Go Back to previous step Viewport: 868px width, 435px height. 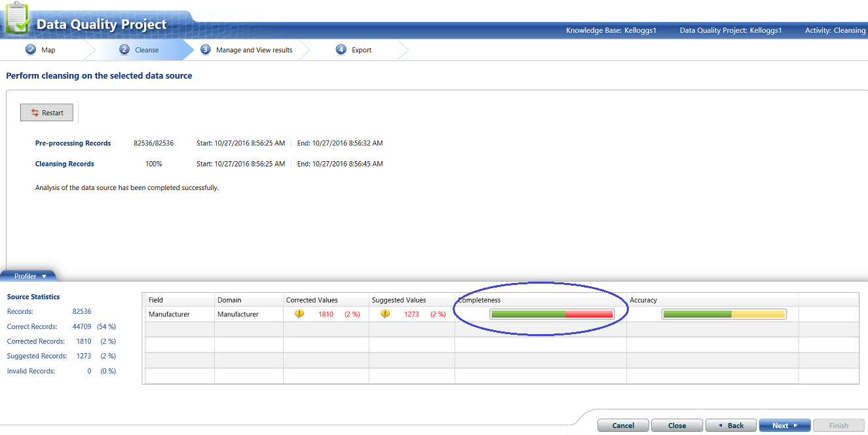(x=731, y=425)
